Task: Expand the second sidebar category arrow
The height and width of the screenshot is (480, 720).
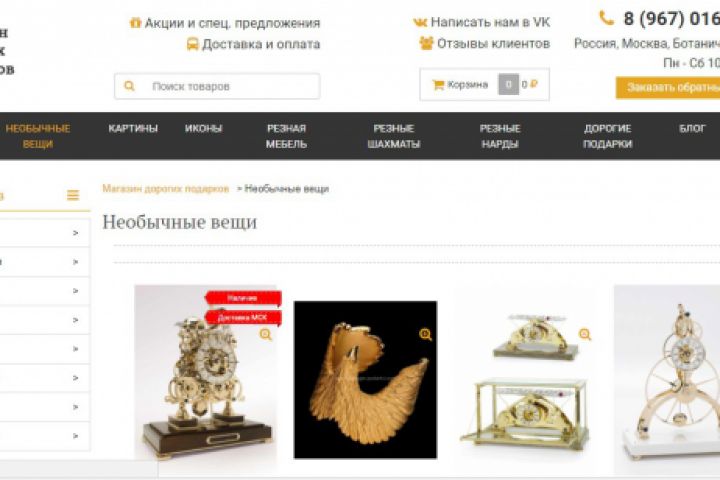Action: 75,262
